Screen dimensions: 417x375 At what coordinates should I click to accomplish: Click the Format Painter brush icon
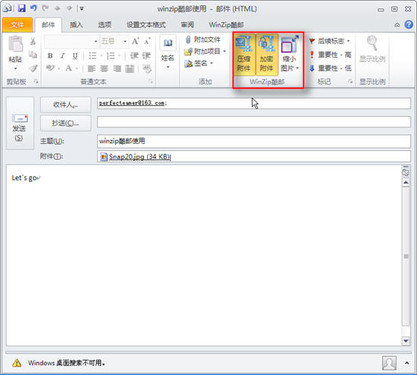tap(33, 68)
